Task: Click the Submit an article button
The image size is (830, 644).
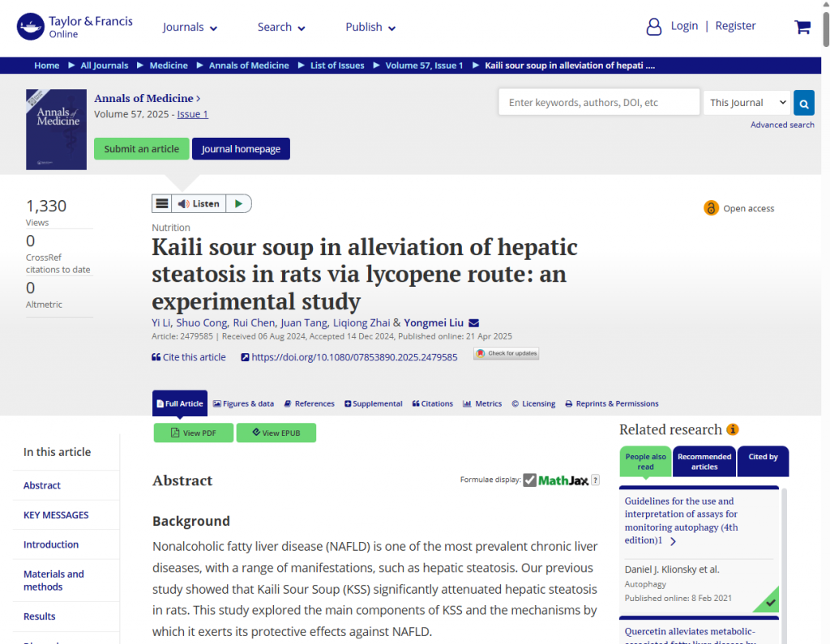Action: pos(141,149)
